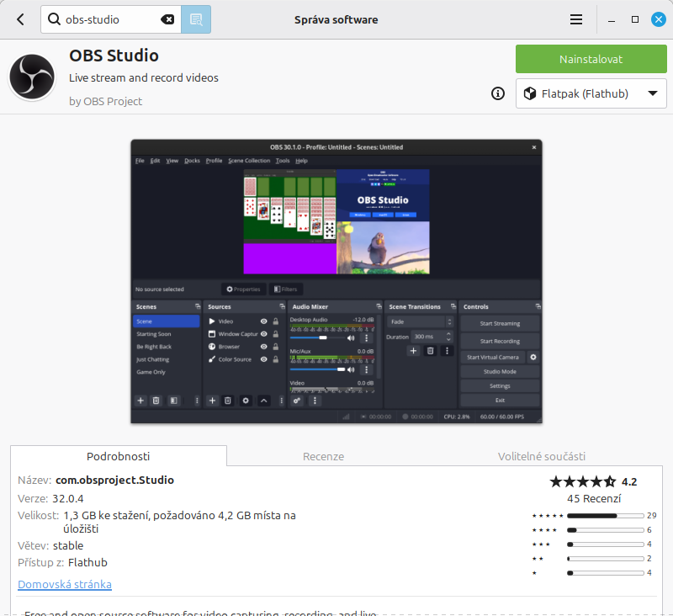Click the 45 Recenzí review count

(x=593, y=498)
